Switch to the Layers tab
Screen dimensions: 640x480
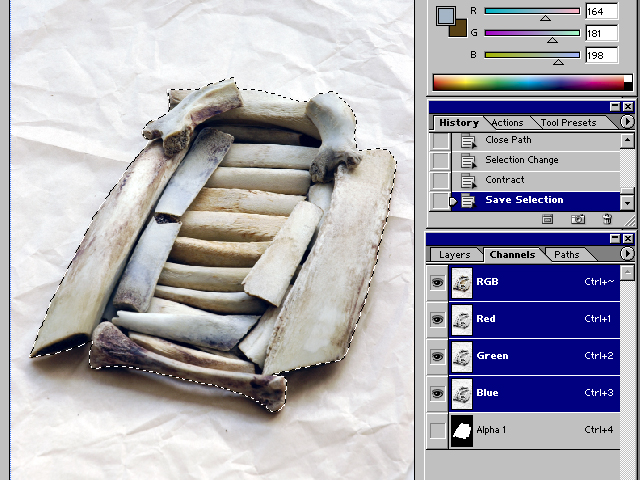tap(455, 255)
